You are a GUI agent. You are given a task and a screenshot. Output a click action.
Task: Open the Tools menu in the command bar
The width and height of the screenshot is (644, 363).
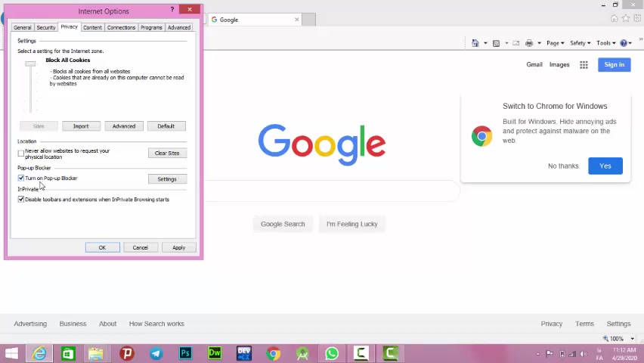tap(605, 43)
